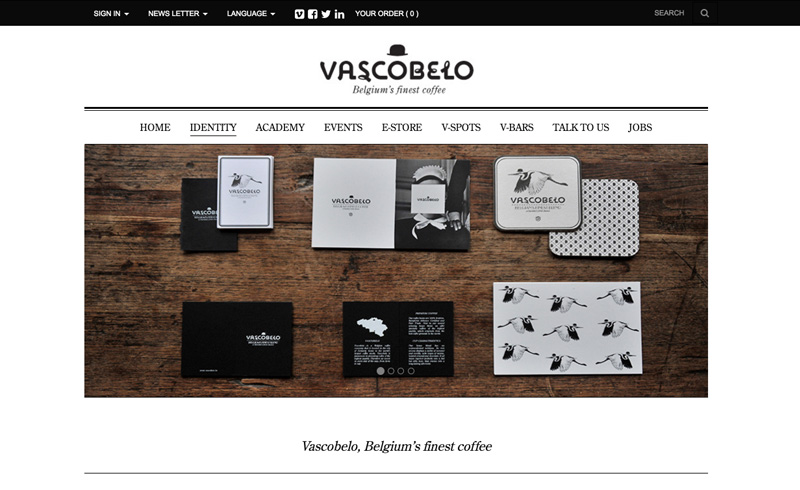The image size is (800, 490).
Task: Expand the News Letter dropdown
Action: pyautogui.click(x=178, y=13)
